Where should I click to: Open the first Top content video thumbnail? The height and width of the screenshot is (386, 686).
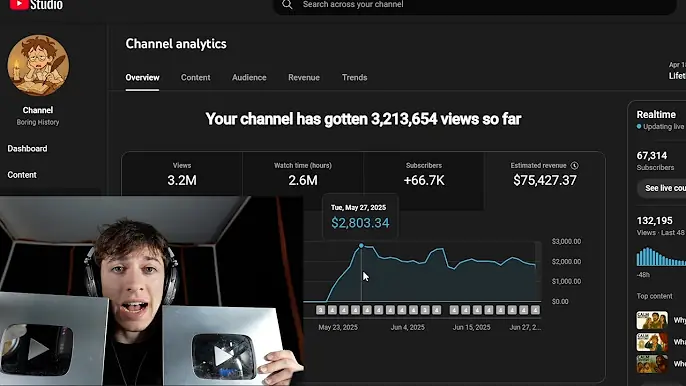coord(652,320)
